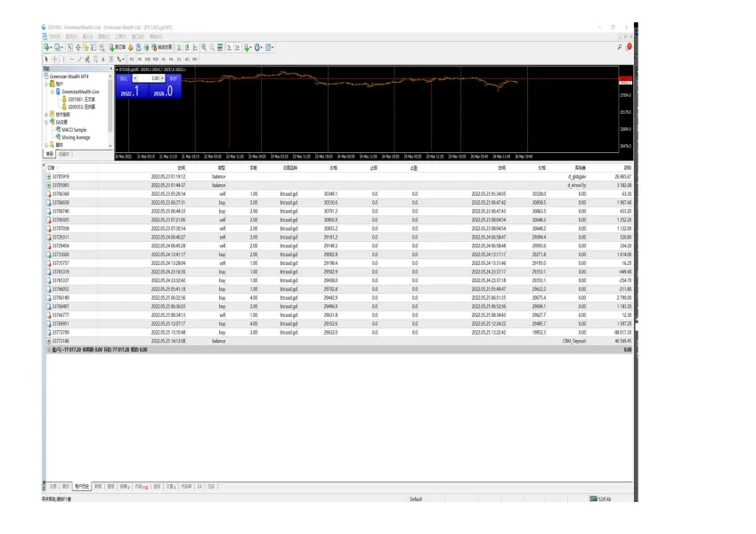The height and width of the screenshot is (534, 756).
Task: Open the Indicators list dropdown
Action: [x=248, y=47]
